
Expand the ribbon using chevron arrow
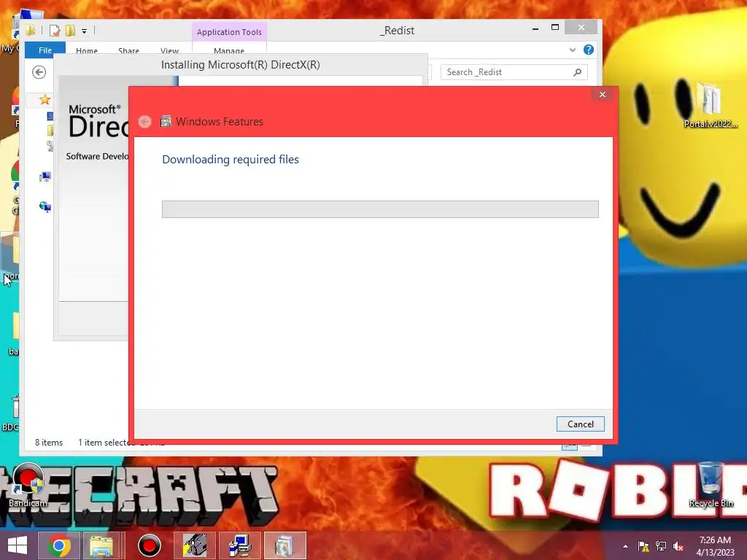click(x=573, y=50)
